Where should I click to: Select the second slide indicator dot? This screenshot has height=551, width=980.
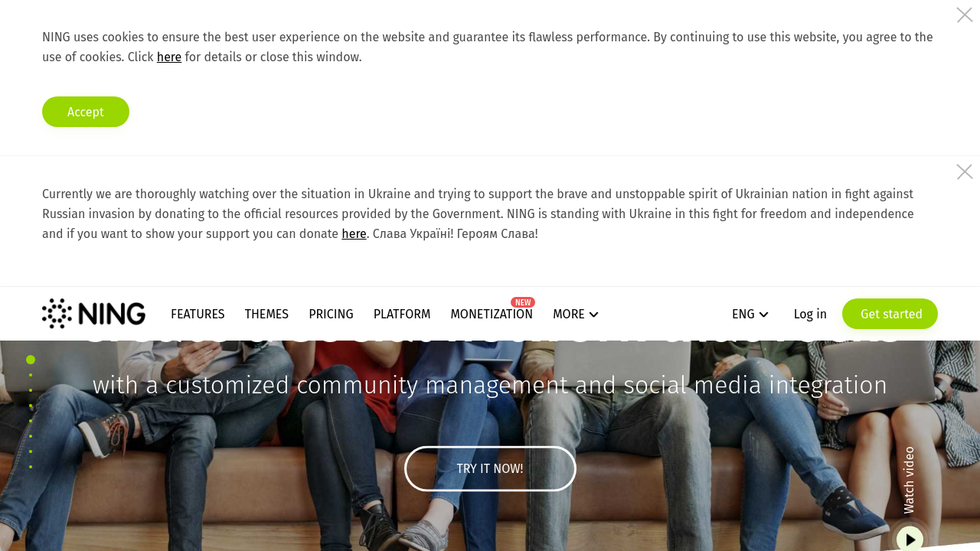(x=31, y=375)
